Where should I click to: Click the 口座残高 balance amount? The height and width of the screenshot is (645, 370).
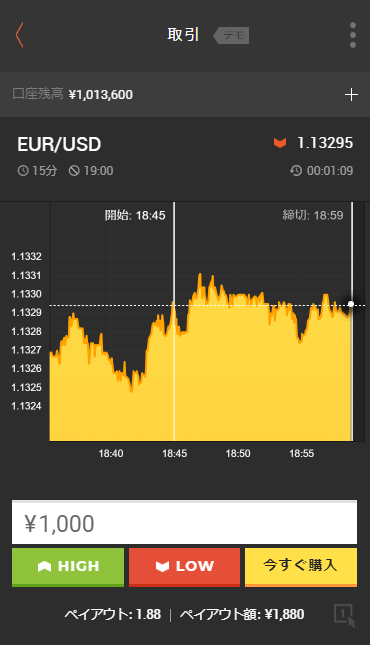[101, 95]
